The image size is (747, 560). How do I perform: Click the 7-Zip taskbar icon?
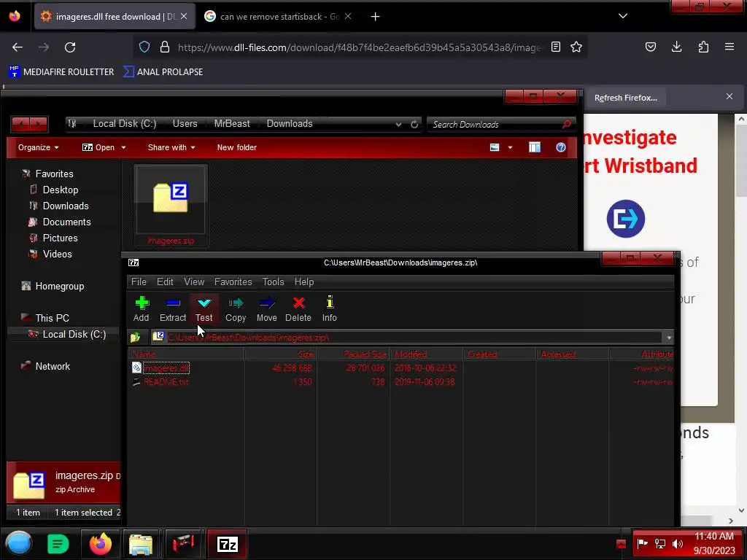tap(228, 544)
